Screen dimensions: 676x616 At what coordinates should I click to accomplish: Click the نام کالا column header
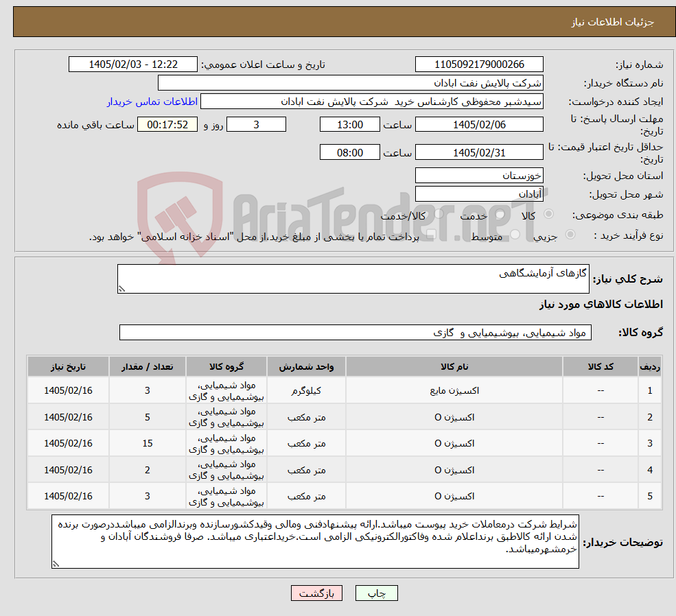pyautogui.click(x=454, y=366)
